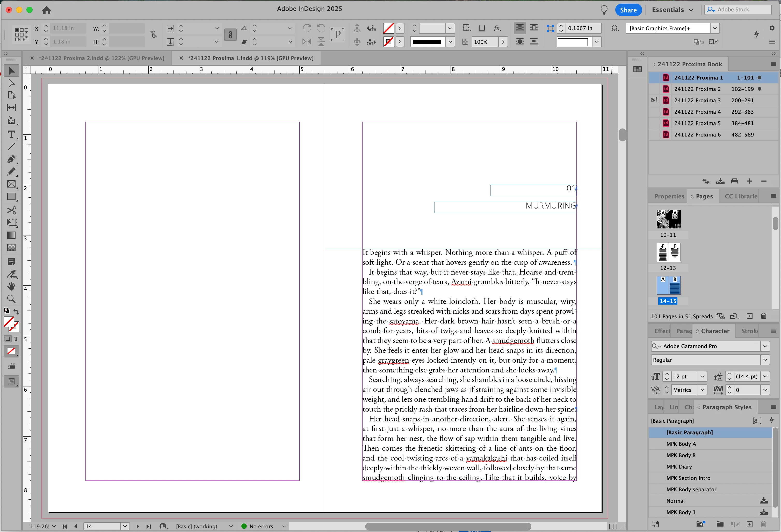Toggle style source for Proxima 3
781x532 pixels.
pyautogui.click(x=654, y=100)
